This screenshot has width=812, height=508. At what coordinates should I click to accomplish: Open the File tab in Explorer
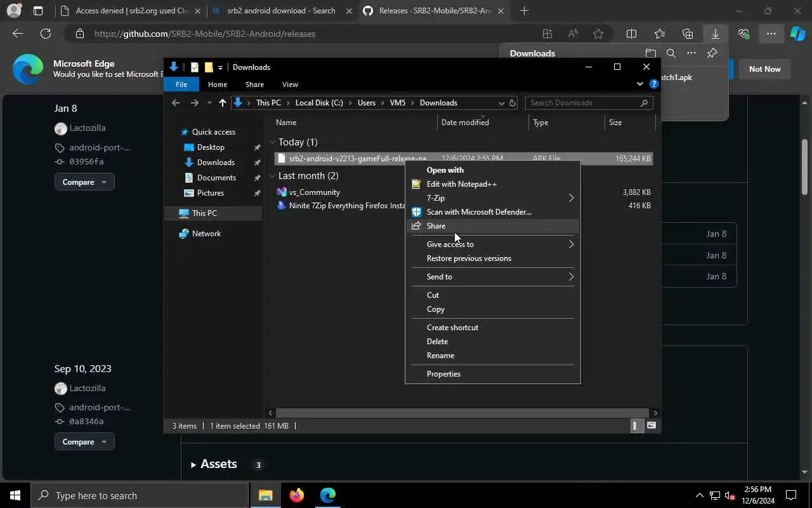click(x=181, y=84)
